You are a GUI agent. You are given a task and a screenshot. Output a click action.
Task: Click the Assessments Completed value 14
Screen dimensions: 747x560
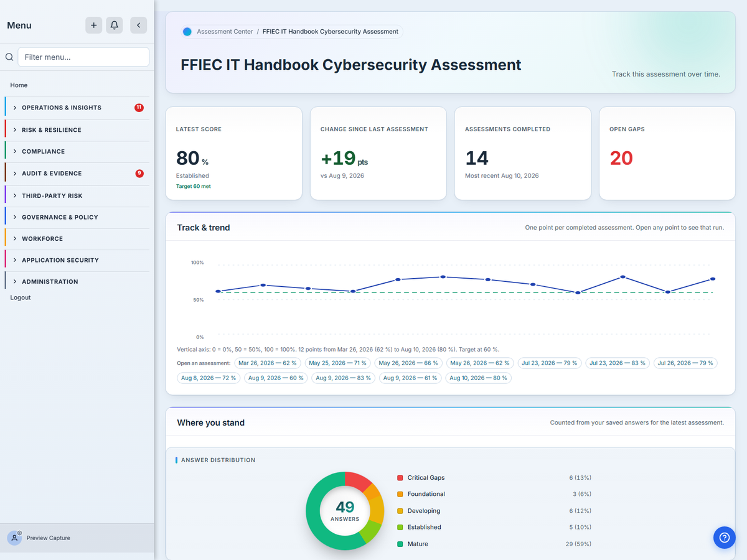[x=477, y=158]
